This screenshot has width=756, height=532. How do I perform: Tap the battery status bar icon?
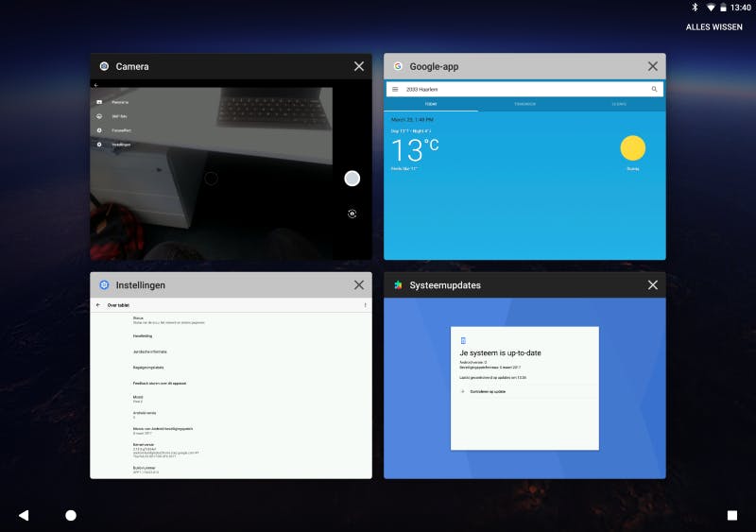pyautogui.click(x=723, y=8)
